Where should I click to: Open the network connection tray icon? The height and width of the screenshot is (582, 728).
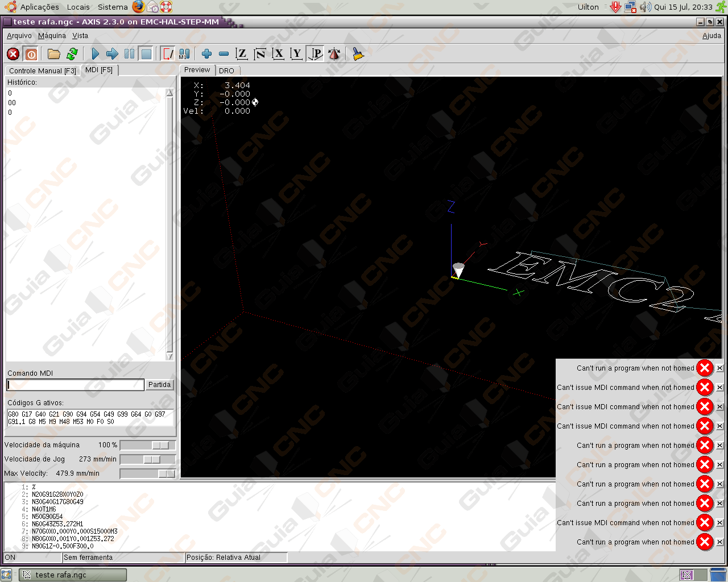(x=630, y=7)
